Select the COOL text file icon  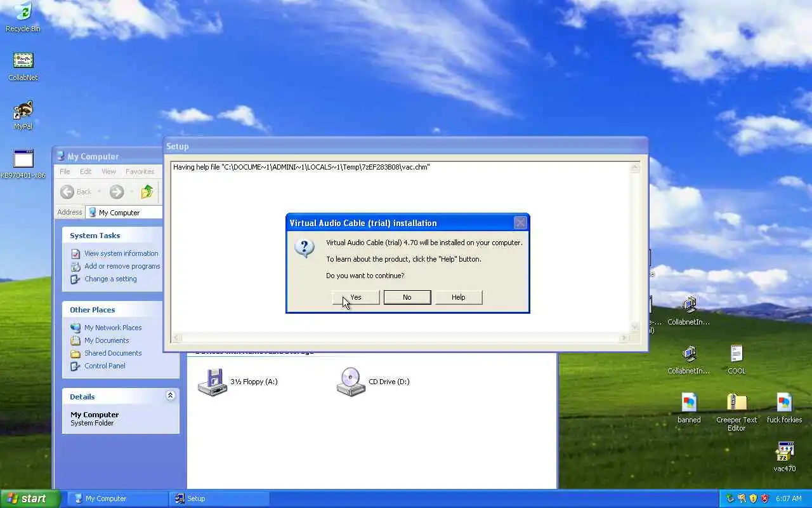coord(737,359)
